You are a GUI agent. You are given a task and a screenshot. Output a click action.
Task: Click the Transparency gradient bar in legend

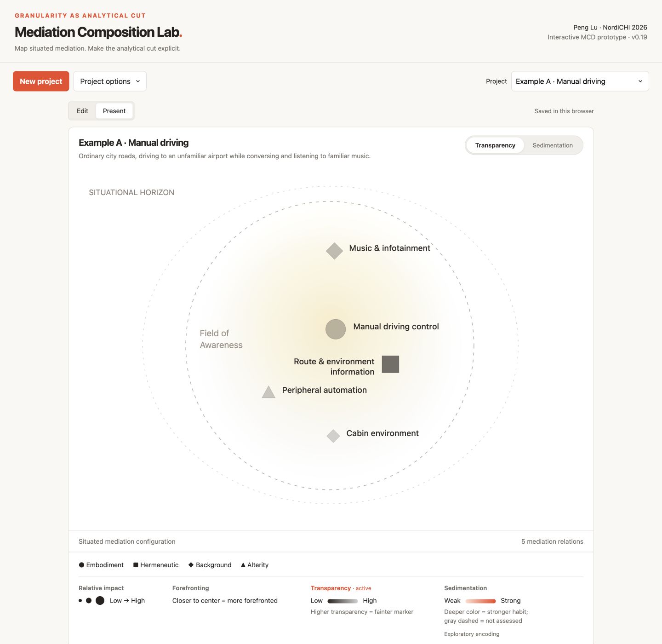[x=342, y=601]
